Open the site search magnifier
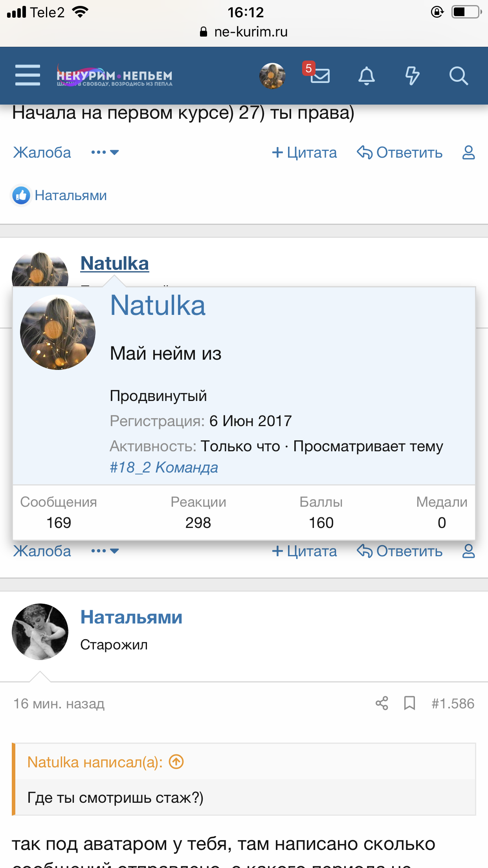Screen dimensions: 488x868 click(x=458, y=75)
